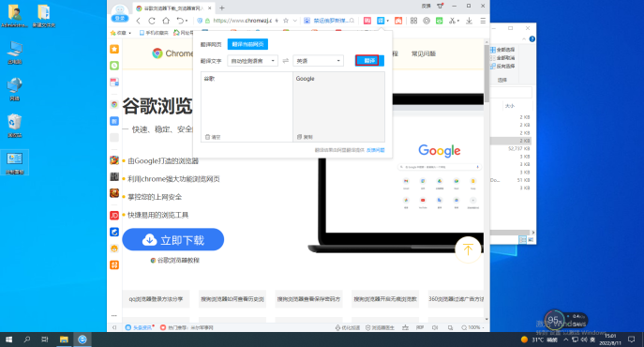Toggle mute icon in browser status bar
This screenshot has height=347, width=644.
coord(435,327)
